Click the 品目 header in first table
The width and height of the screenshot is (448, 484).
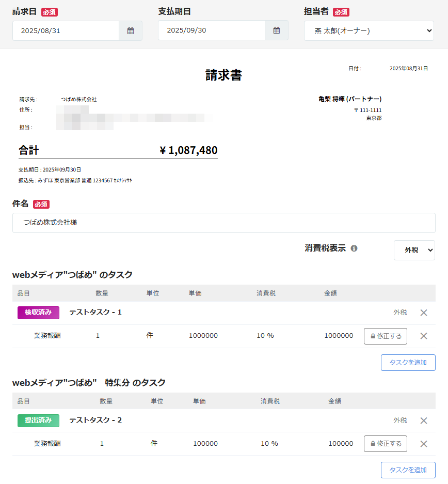23,293
